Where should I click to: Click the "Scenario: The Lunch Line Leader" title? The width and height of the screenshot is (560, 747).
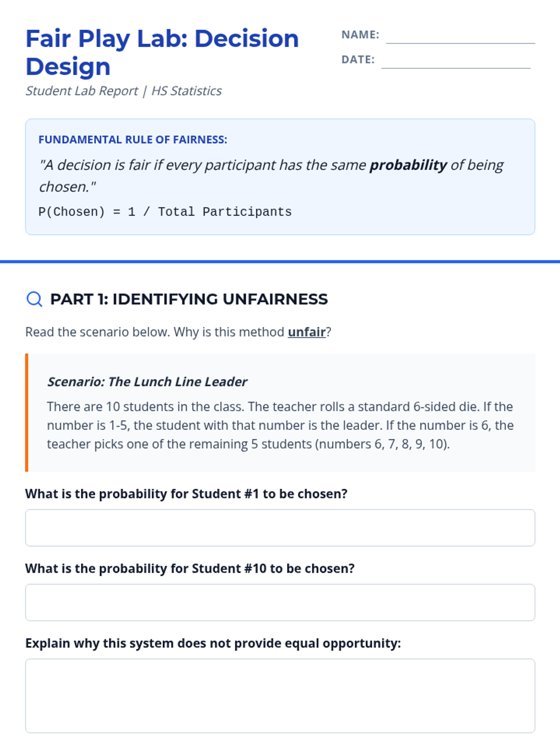(x=147, y=382)
